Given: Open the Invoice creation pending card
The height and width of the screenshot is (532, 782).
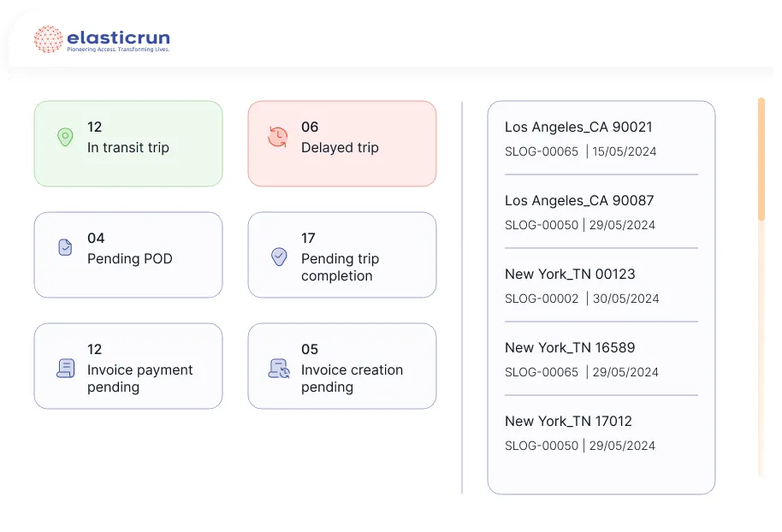Looking at the screenshot, I should click(x=342, y=366).
